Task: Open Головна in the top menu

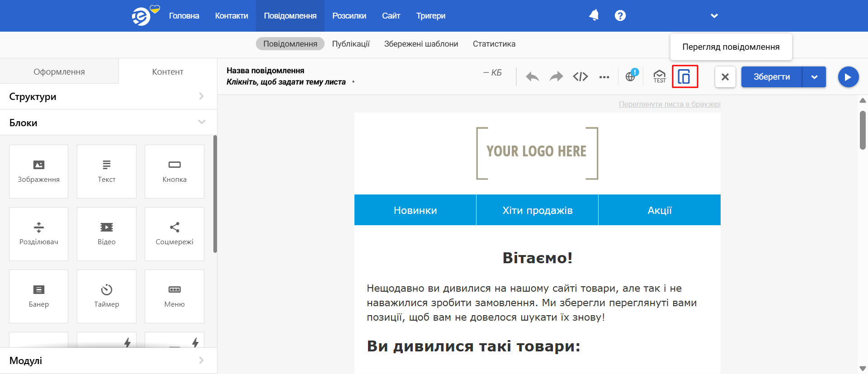Action: tap(184, 16)
